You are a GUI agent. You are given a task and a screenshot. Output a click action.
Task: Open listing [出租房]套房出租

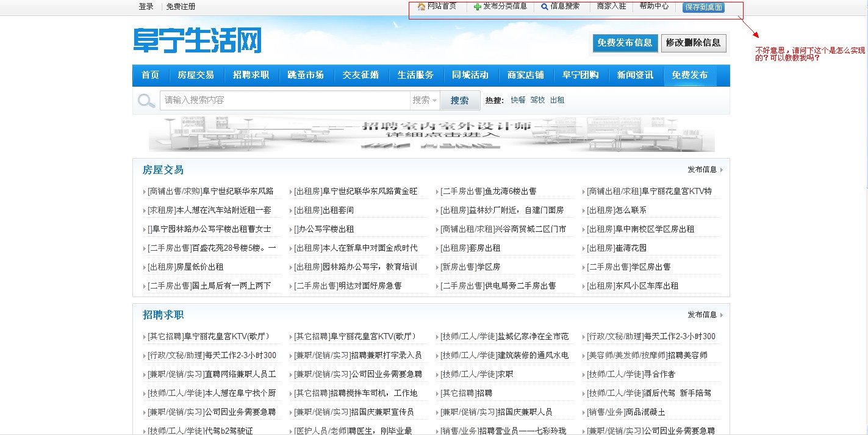point(470,248)
